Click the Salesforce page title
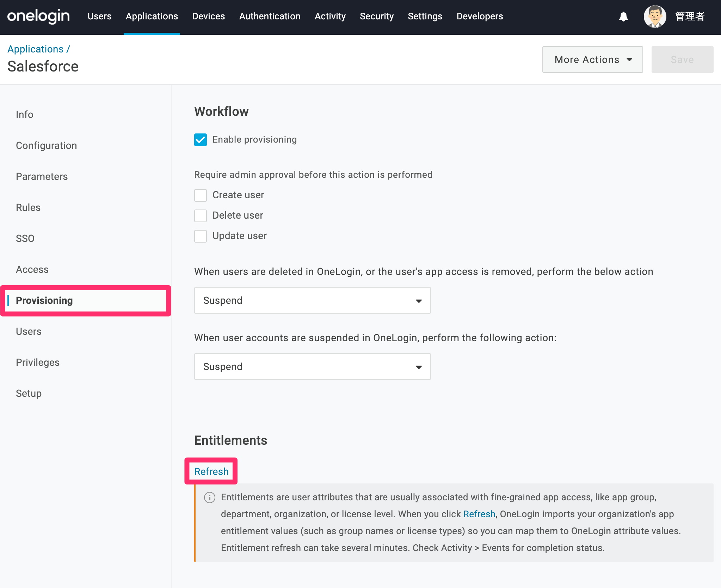This screenshot has width=721, height=588. 43,66
